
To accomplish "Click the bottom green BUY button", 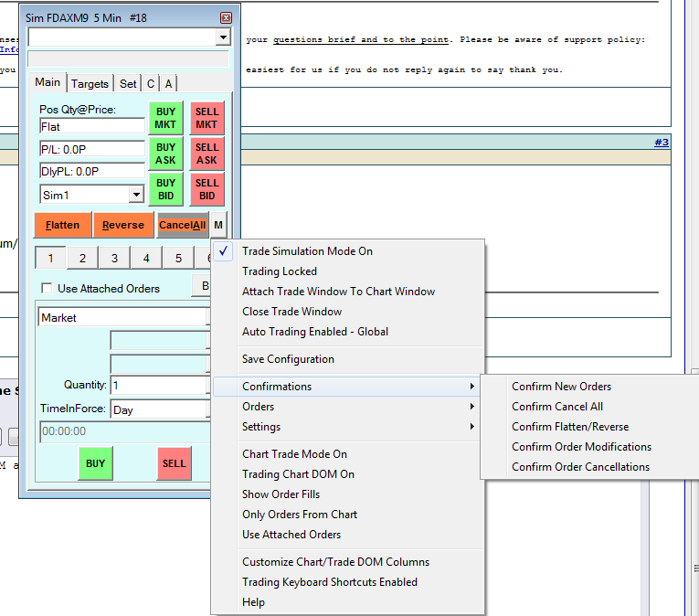I will (x=95, y=463).
